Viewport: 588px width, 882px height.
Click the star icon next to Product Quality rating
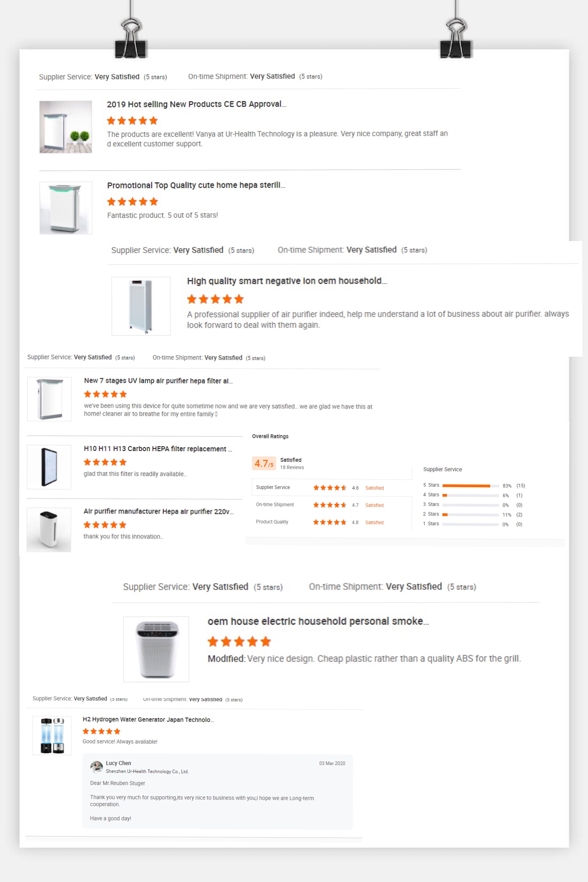pyautogui.click(x=330, y=522)
